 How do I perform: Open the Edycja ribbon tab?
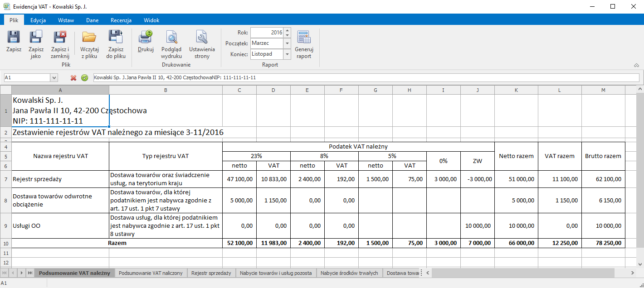38,20
